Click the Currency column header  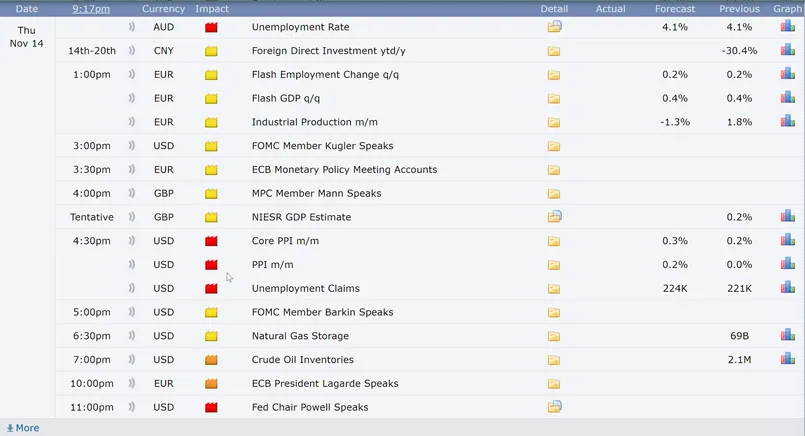click(x=163, y=9)
